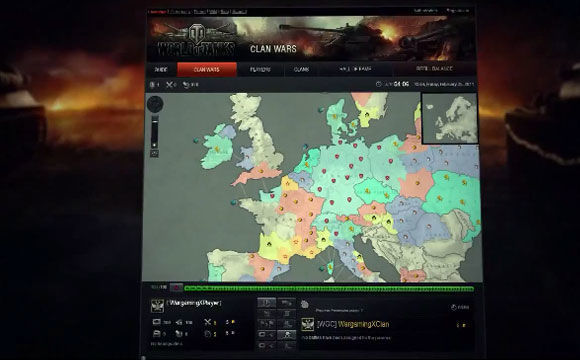
Task: Click the Europe minimap thumbnail
Action: [x=449, y=118]
